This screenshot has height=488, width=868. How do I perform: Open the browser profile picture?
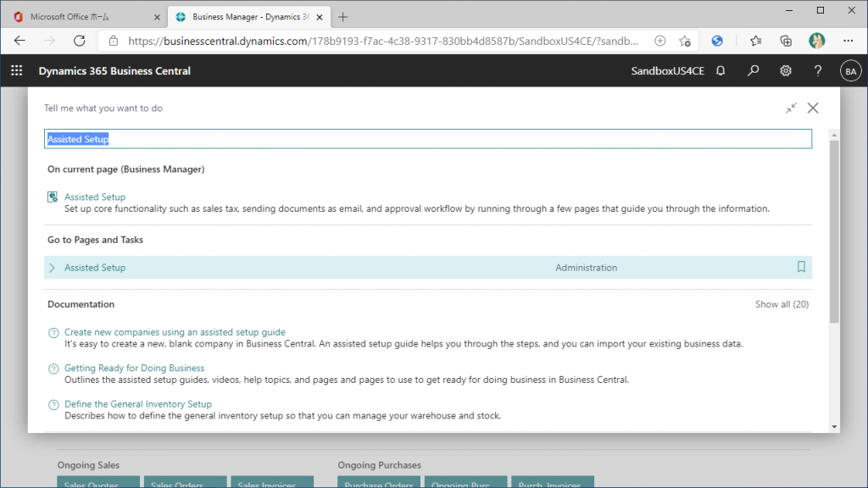(x=816, y=41)
